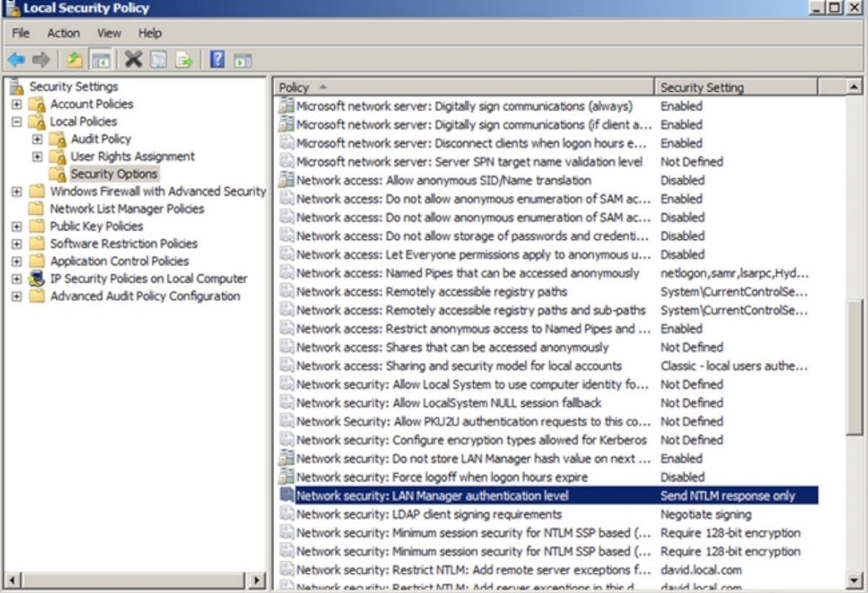868x593 pixels.
Task: Click the Delete X toolbar icon
Action: pyautogui.click(x=133, y=59)
